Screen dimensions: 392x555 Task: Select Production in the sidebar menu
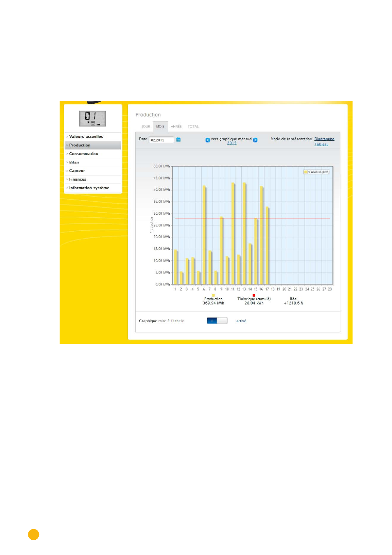tap(93, 145)
